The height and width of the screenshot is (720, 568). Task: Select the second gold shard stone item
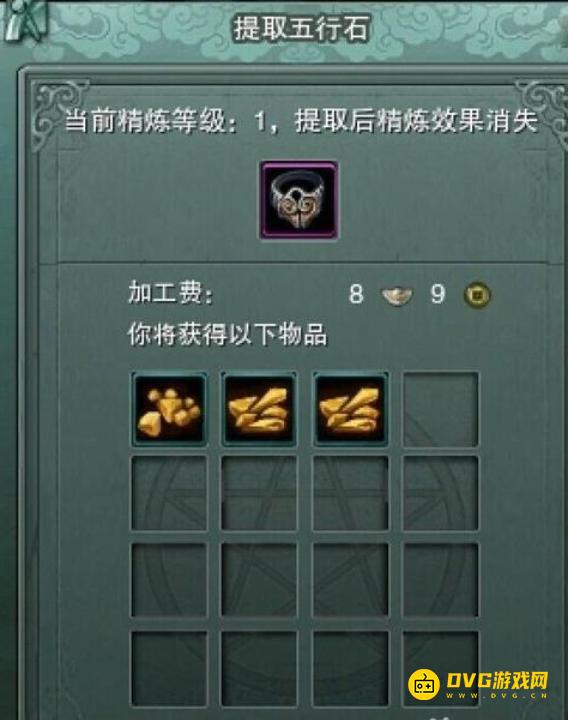pyautogui.click(x=259, y=409)
